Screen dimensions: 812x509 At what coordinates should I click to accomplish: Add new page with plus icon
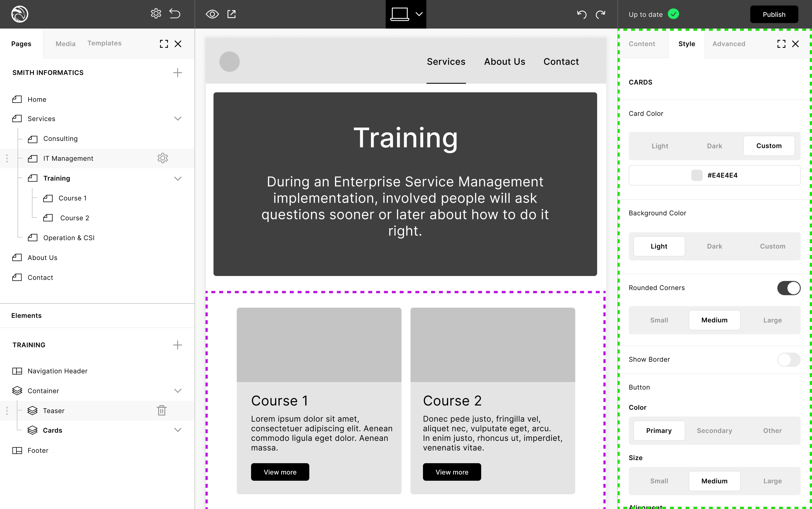[x=177, y=73]
